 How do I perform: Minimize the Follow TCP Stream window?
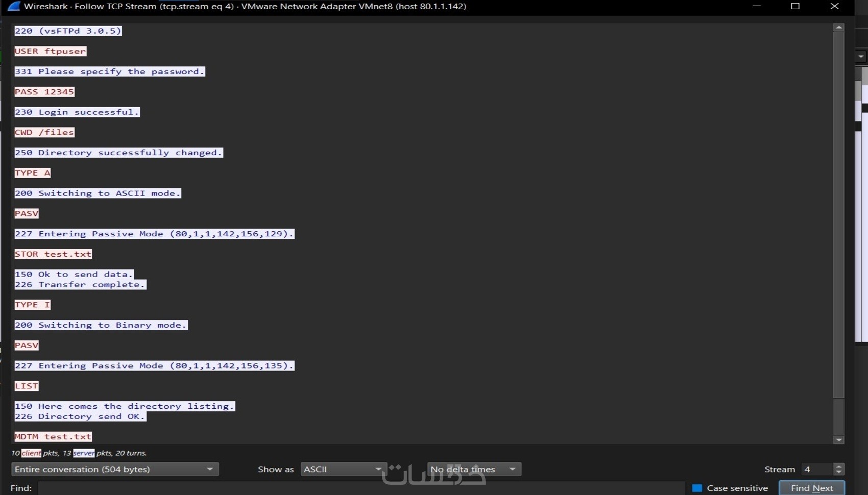click(x=757, y=6)
